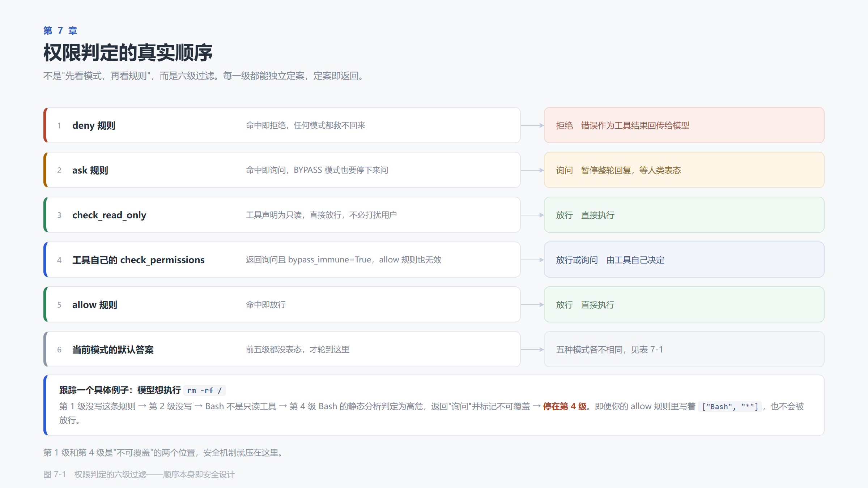Click result box 五种模式各不相同，见表 7-1
This screenshot has width=868, height=488.
coord(684,349)
